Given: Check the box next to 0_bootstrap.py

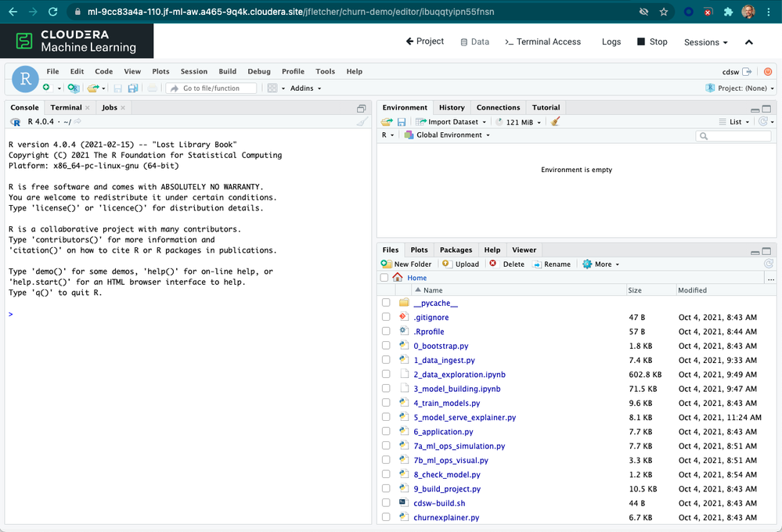Looking at the screenshot, I should tap(386, 346).
